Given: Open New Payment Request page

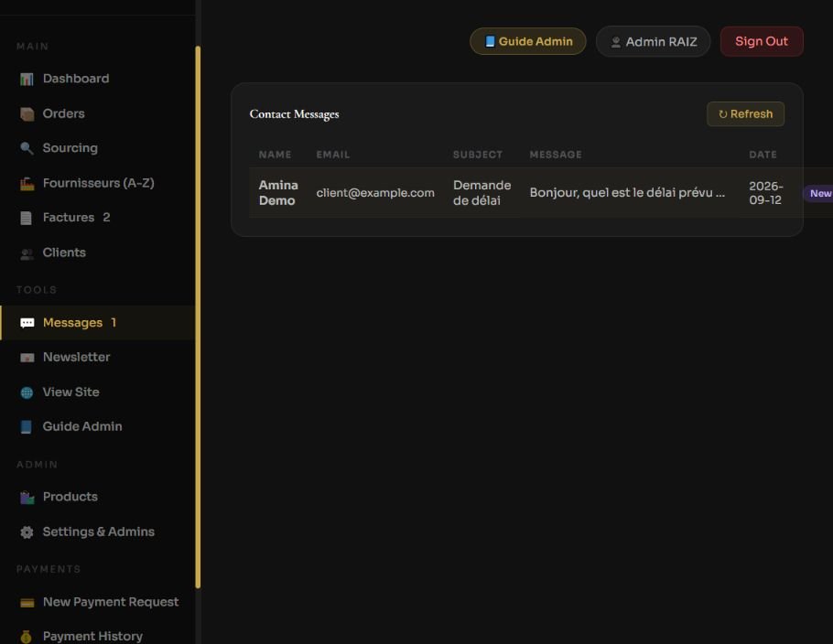Looking at the screenshot, I should tap(98, 602).
